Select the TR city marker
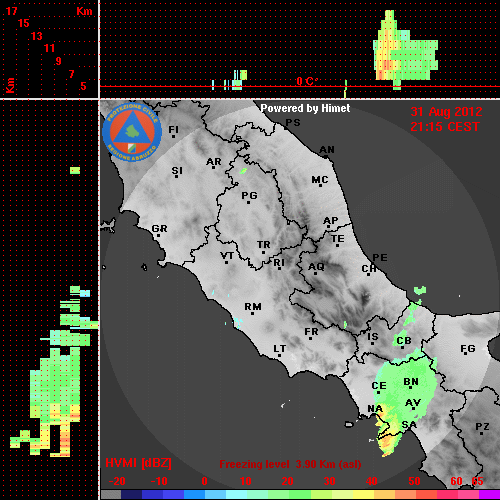The width and height of the screenshot is (500, 500). tap(263, 252)
